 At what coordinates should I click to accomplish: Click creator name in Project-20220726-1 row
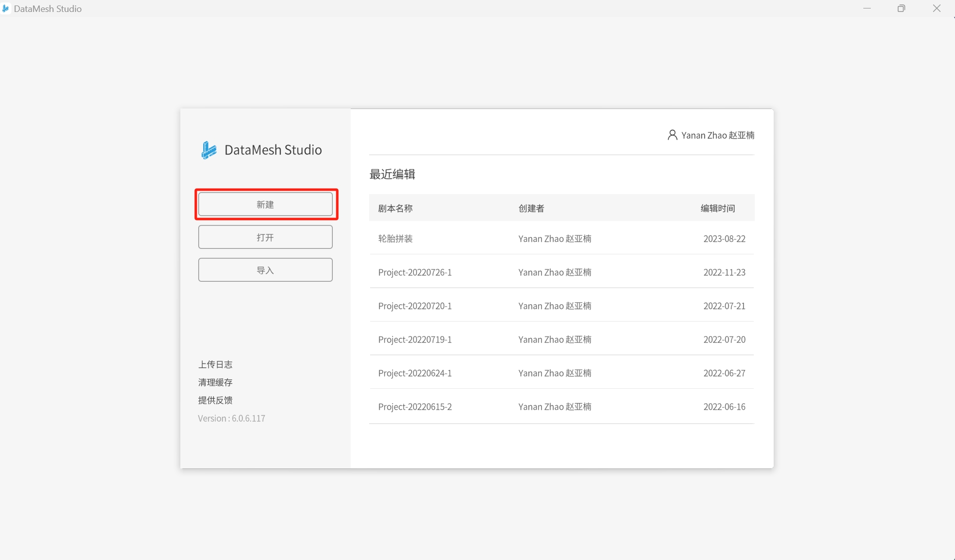[554, 272]
